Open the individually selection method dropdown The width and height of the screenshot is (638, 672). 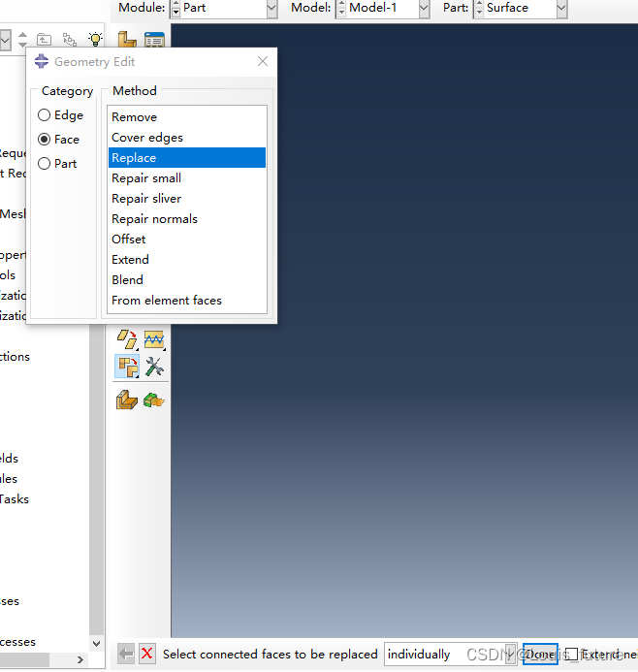point(450,655)
